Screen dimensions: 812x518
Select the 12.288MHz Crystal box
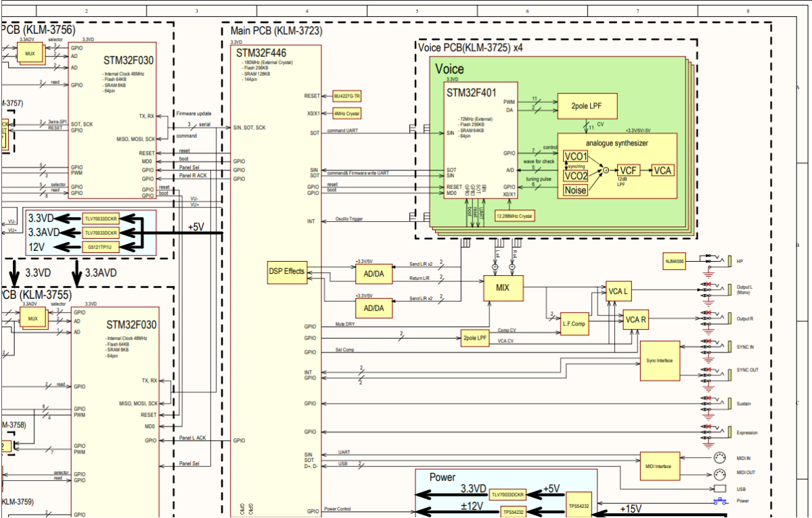pyautogui.click(x=515, y=215)
